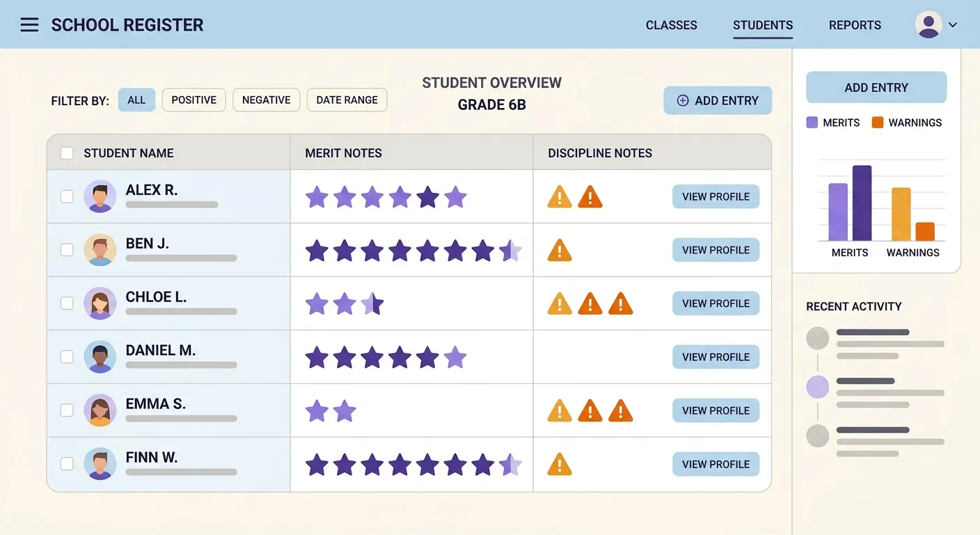Click the tallest dark purple merits bar
Screen dimensions: 980x535
(x=862, y=203)
